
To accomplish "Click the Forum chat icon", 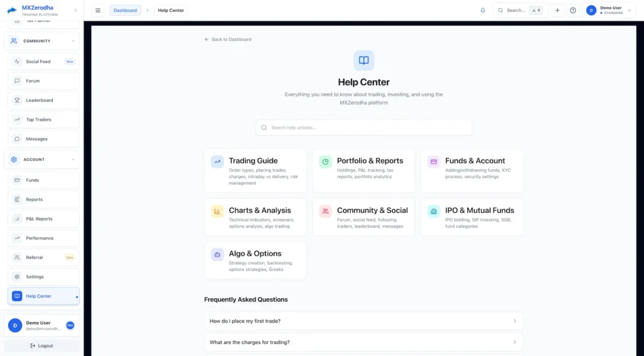I will (17, 81).
